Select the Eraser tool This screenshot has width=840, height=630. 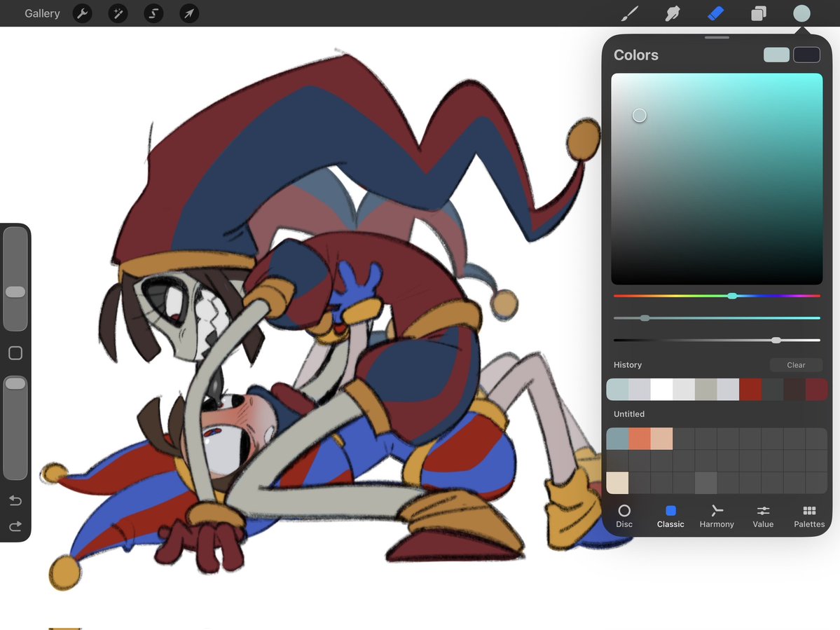(716, 13)
